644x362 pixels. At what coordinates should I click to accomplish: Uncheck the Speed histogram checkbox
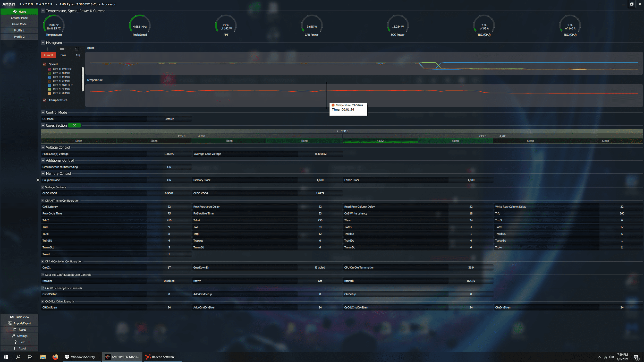tap(45, 64)
